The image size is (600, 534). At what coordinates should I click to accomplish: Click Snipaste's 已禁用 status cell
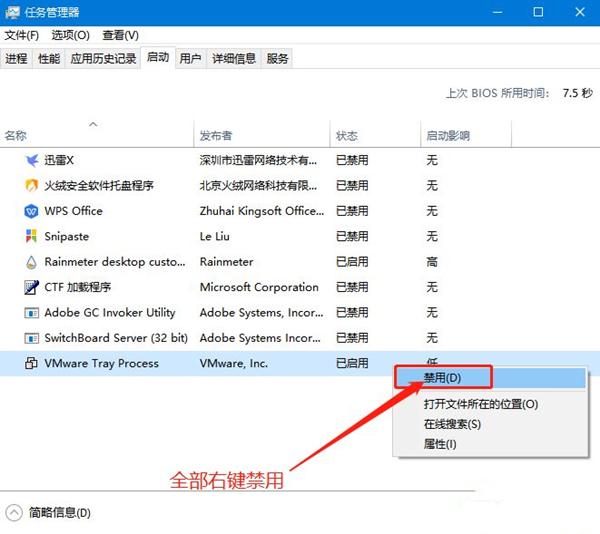pyautogui.click(x=352, y=236)
